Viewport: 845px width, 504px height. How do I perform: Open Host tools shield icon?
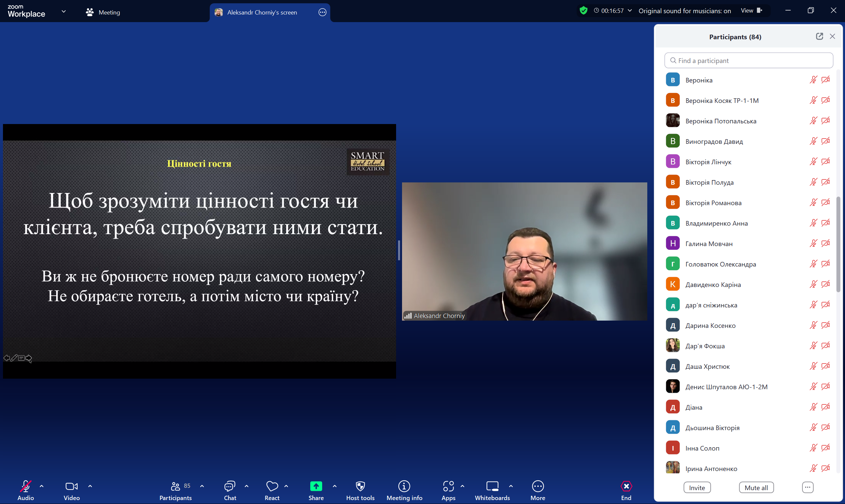(x=360, y=486)
